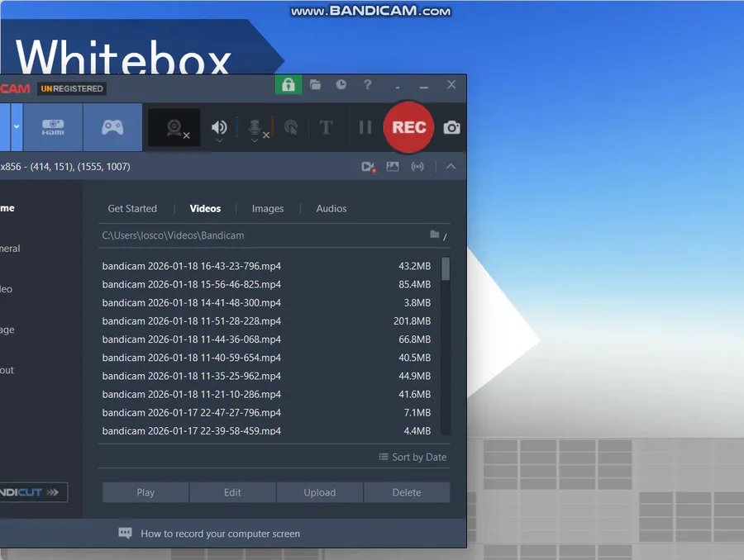Click the Upload button
This screenshot has height=560, width=744.
pos(320,492)
